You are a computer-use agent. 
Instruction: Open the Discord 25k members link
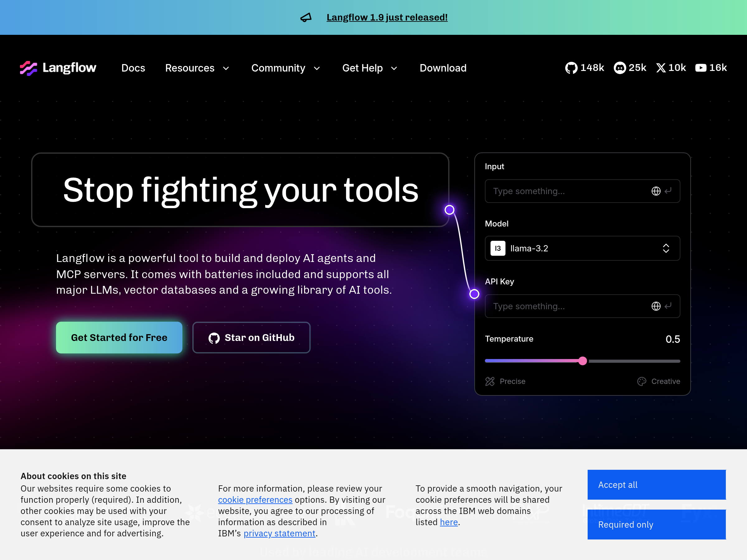click(630, 68)
